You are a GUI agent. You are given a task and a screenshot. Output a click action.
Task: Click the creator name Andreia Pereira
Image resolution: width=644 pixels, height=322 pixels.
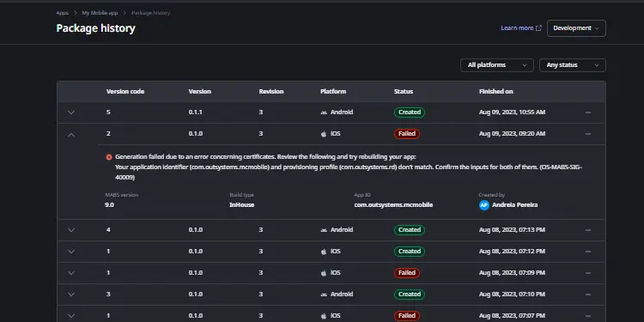(x=514, y=204)
